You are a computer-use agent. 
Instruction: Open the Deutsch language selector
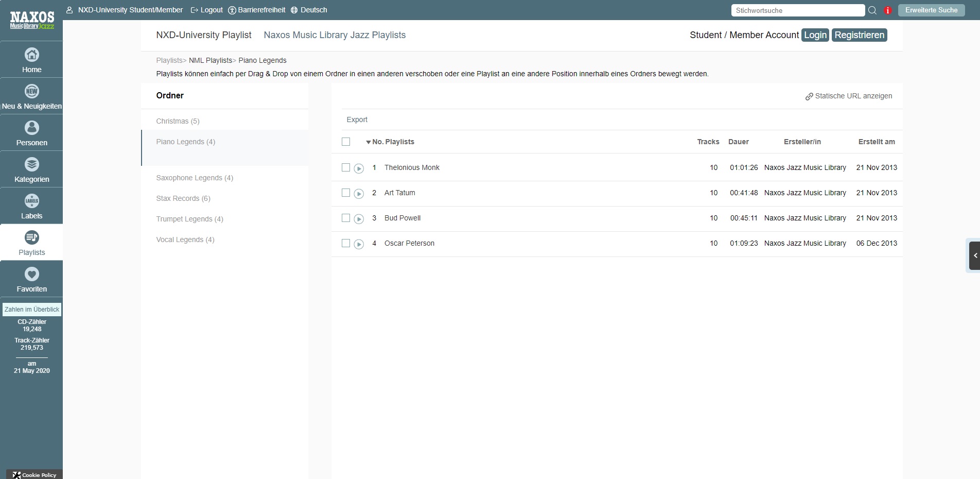(x=309, y=10)
